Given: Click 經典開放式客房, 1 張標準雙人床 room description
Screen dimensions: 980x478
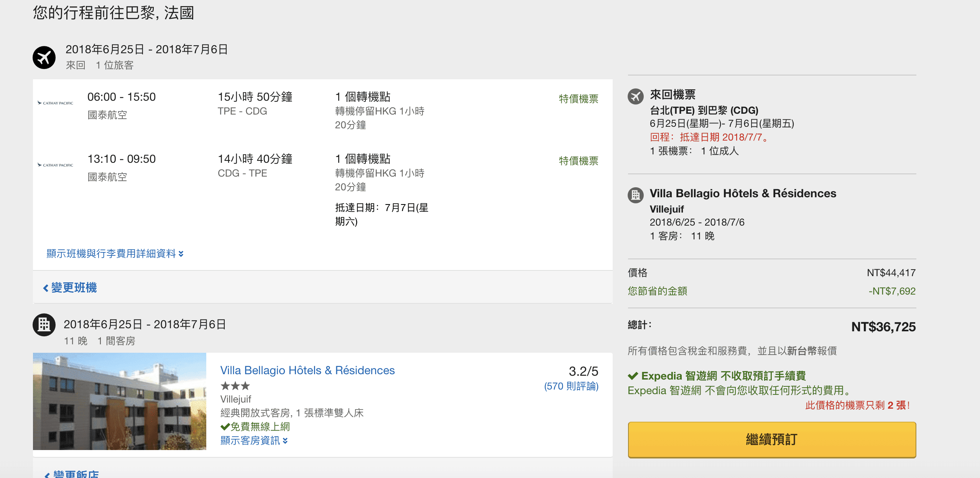Looking at the screenshot, I should coord(292,413).
